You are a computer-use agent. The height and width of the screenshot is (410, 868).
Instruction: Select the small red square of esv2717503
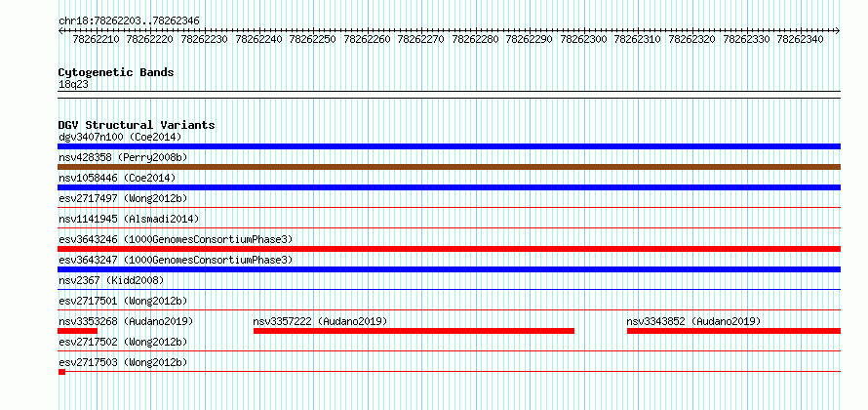61,372
